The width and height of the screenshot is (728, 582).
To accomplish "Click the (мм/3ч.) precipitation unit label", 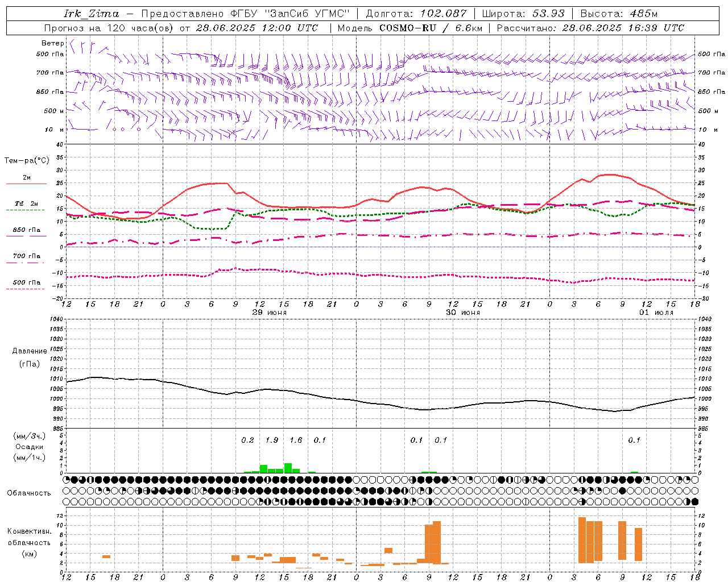I will point(30,436).
